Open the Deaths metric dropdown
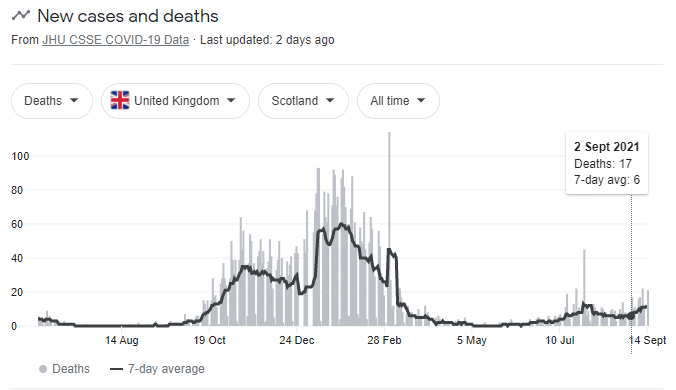The image size is (676, 390). 52,101
